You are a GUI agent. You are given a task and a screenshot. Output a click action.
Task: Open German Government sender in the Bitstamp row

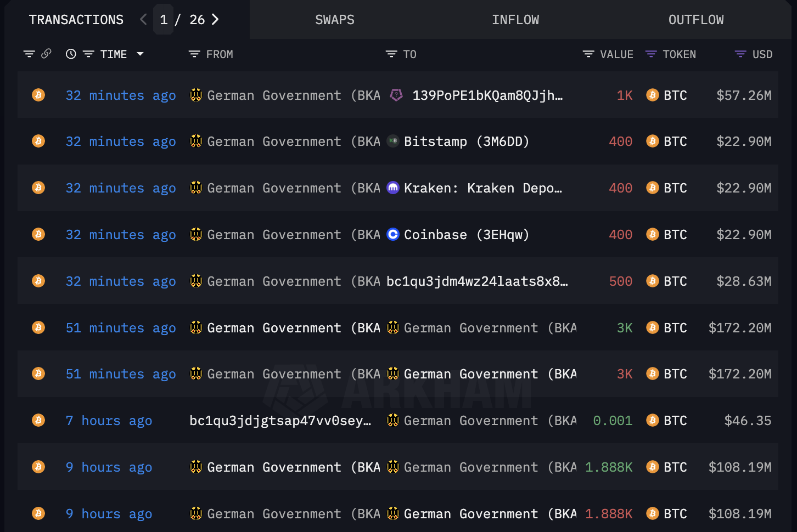tap(294, 141)
